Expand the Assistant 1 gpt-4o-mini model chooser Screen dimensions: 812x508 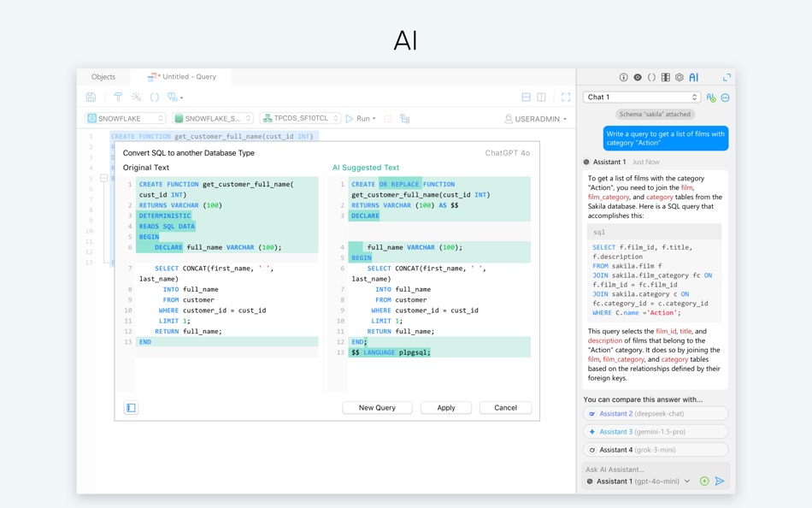(x=638, y=481)
